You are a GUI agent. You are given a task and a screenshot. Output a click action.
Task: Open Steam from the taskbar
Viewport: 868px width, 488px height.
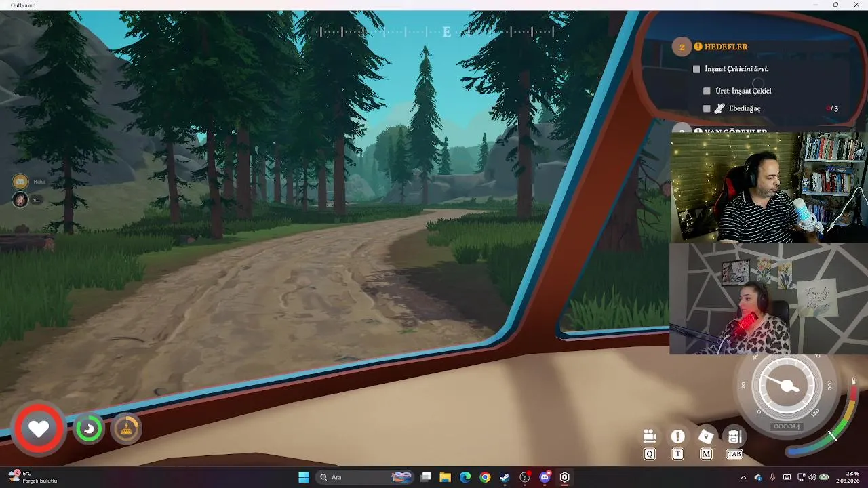505,477
